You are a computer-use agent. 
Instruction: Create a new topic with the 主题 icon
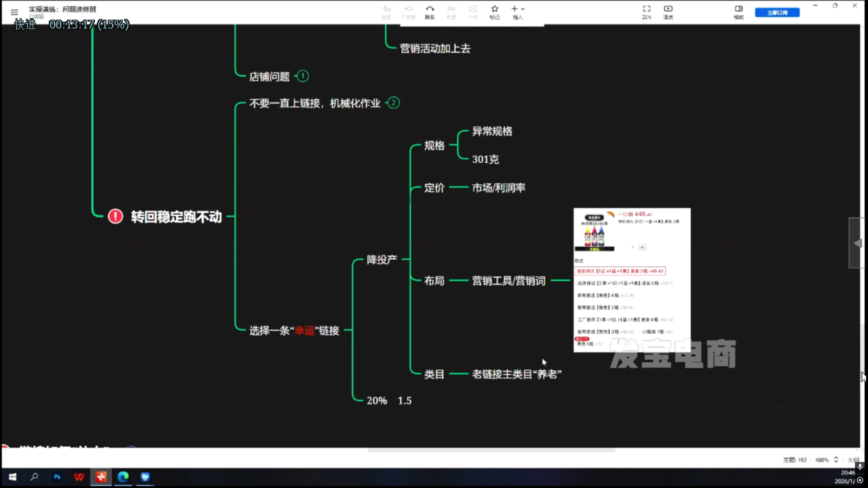coord(387,12)
